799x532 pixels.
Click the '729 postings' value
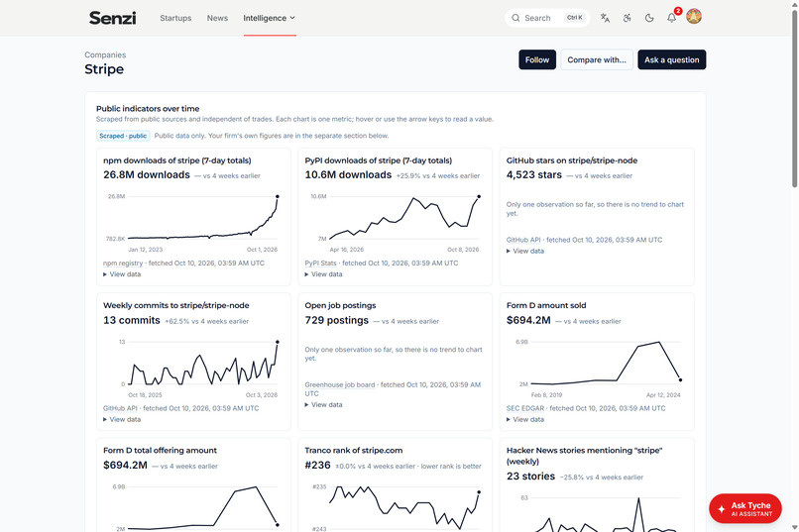coord(336,320)
